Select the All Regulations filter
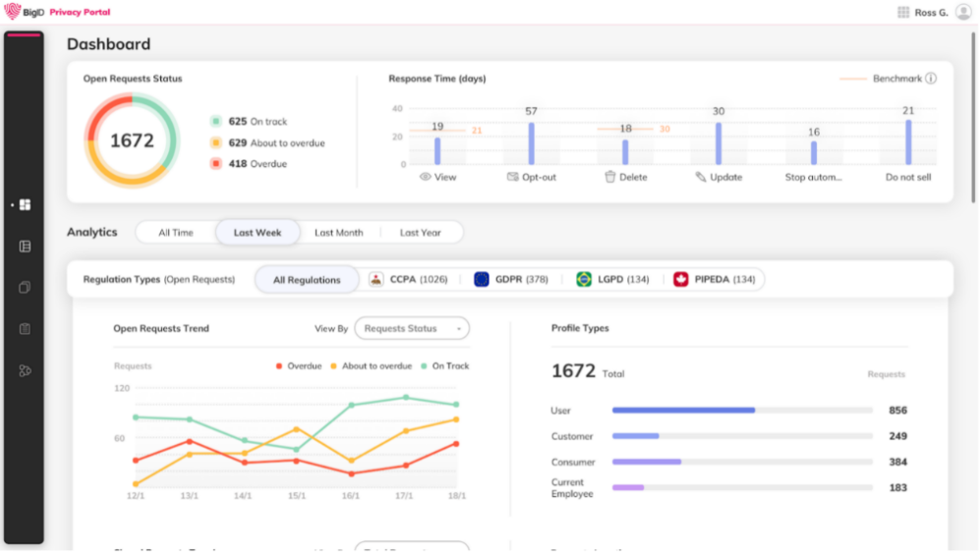 click(x=307, y=280)
